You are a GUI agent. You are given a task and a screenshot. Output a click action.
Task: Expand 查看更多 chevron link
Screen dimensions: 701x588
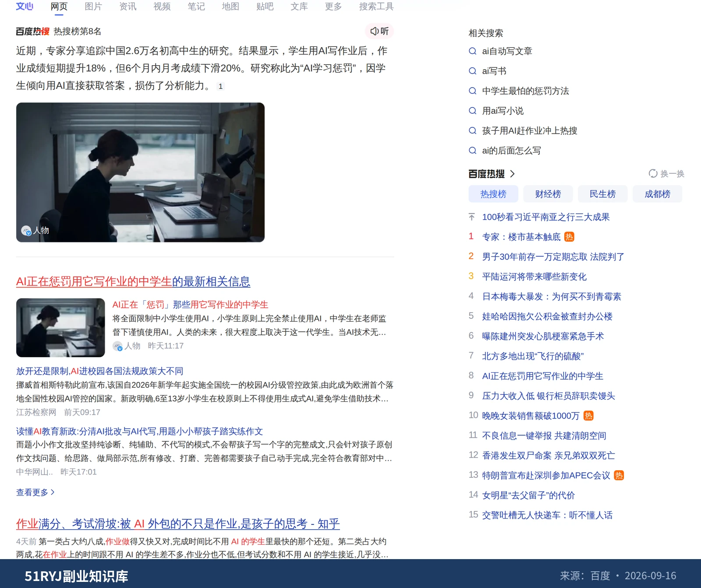click(35, 493)
